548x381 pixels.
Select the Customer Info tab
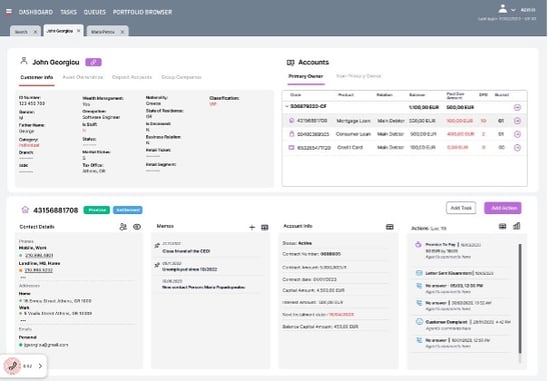pos(37,77)
